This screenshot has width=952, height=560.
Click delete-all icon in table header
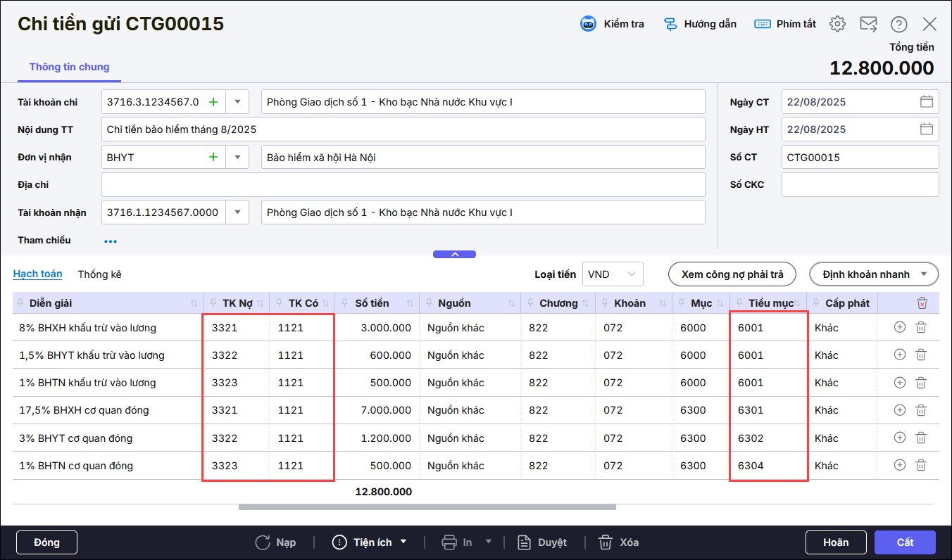(x=922, y=303)
